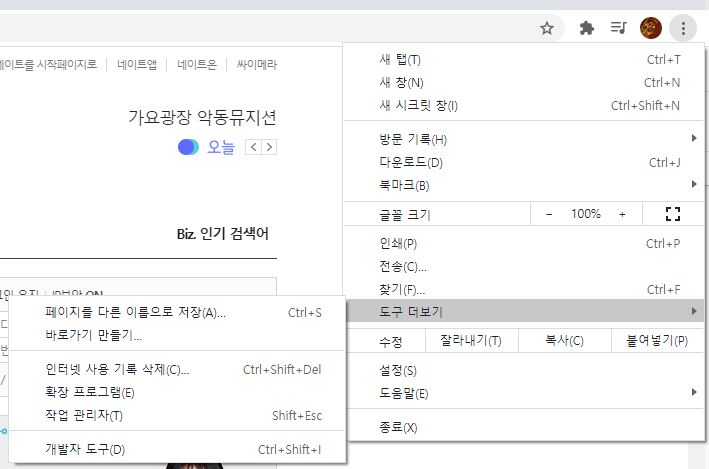Enter full screen via square brackets icon
Image resolution: width=709 pixels, height=469 pixels.
pyautogui.click(x=673, y=213)
